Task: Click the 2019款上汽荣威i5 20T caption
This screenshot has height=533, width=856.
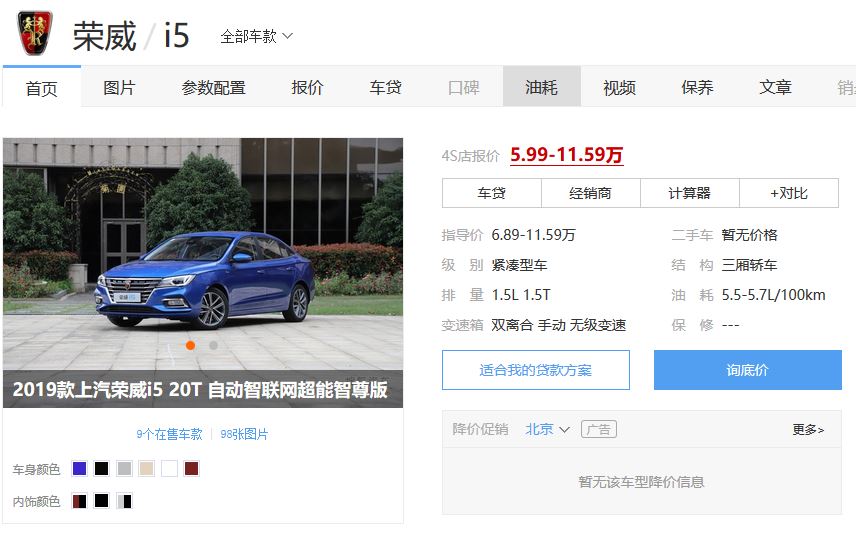Action: [200, 389]
